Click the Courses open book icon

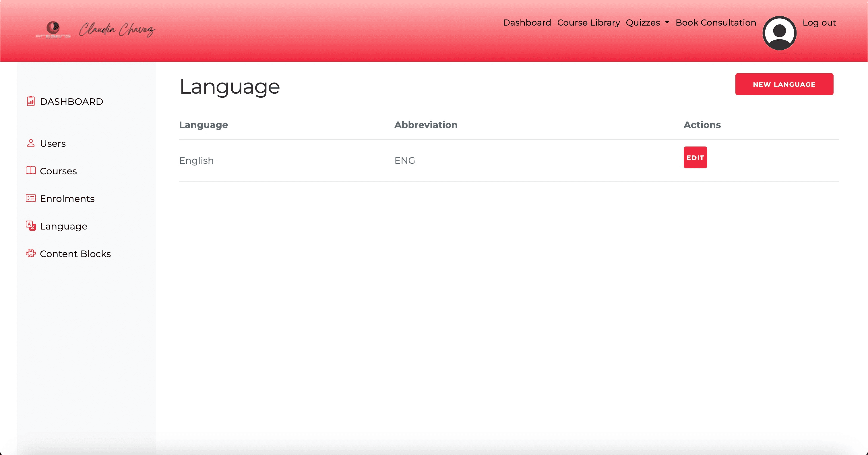[31, 171]
